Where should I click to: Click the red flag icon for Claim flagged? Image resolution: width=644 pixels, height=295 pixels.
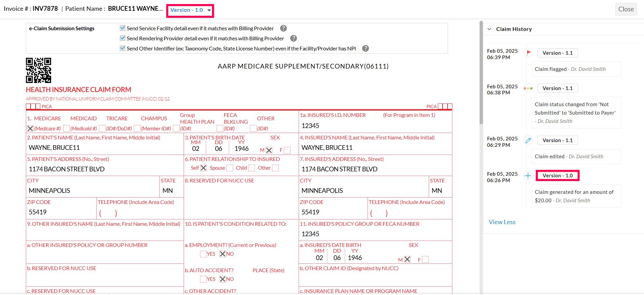[528, 53]
